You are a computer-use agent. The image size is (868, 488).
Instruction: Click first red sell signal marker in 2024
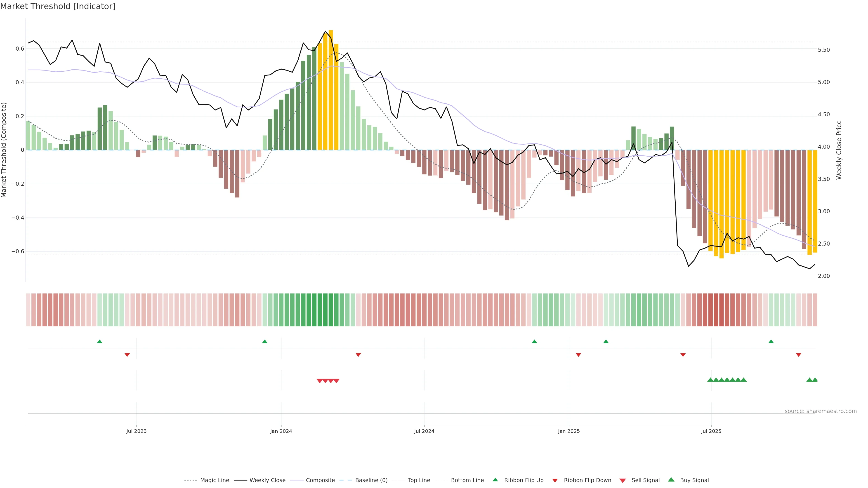point(319,381)
